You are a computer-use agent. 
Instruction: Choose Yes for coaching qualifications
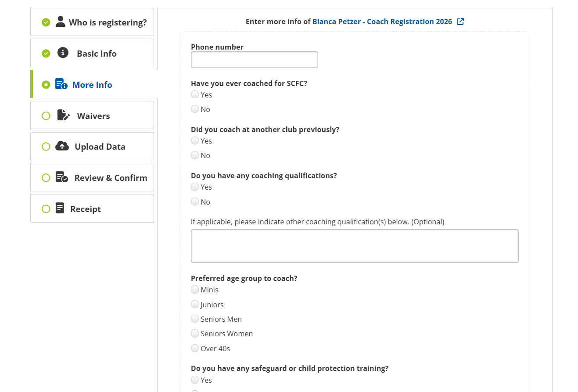(195, 187)
